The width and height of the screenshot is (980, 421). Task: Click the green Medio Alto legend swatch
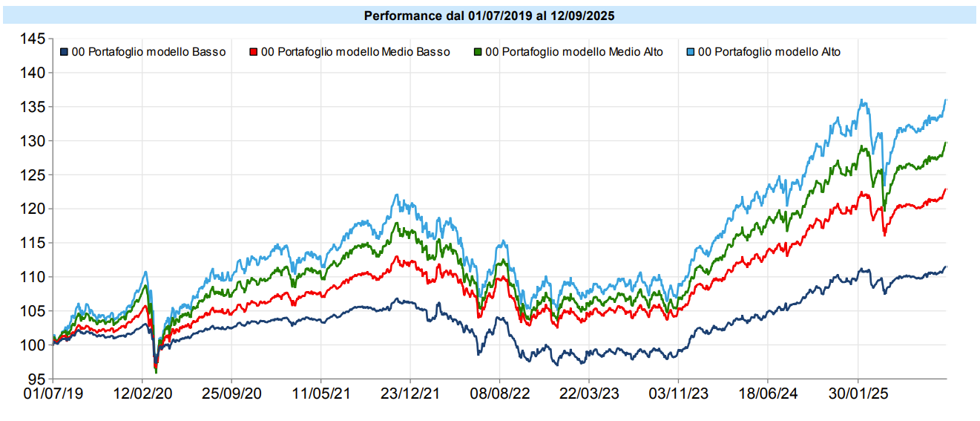click(478, 52)
